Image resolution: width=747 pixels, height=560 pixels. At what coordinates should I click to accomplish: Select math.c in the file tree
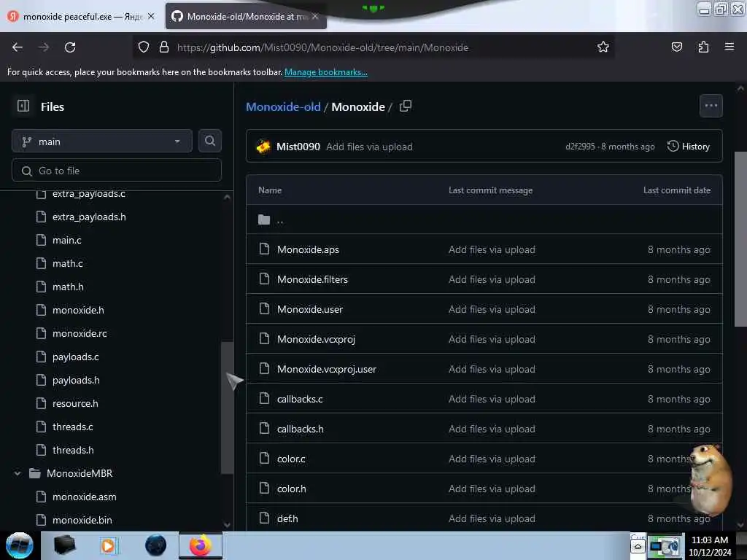tap(68, 263)
